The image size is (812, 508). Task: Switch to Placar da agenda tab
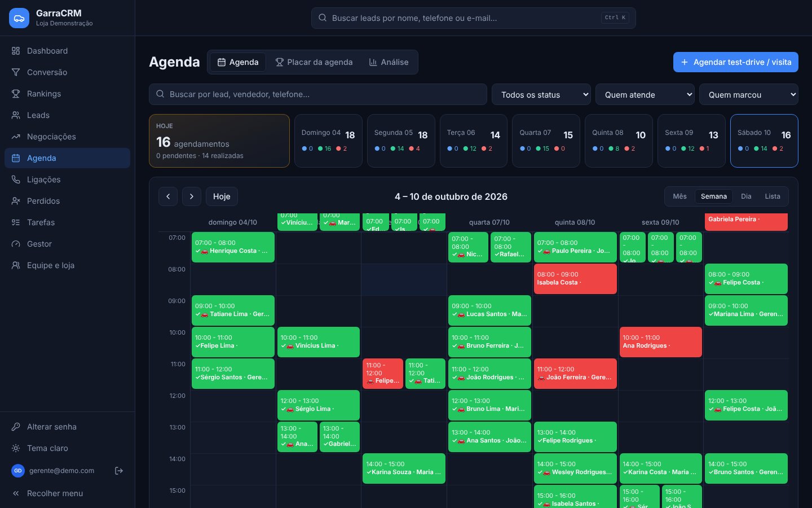click(314, 62)
